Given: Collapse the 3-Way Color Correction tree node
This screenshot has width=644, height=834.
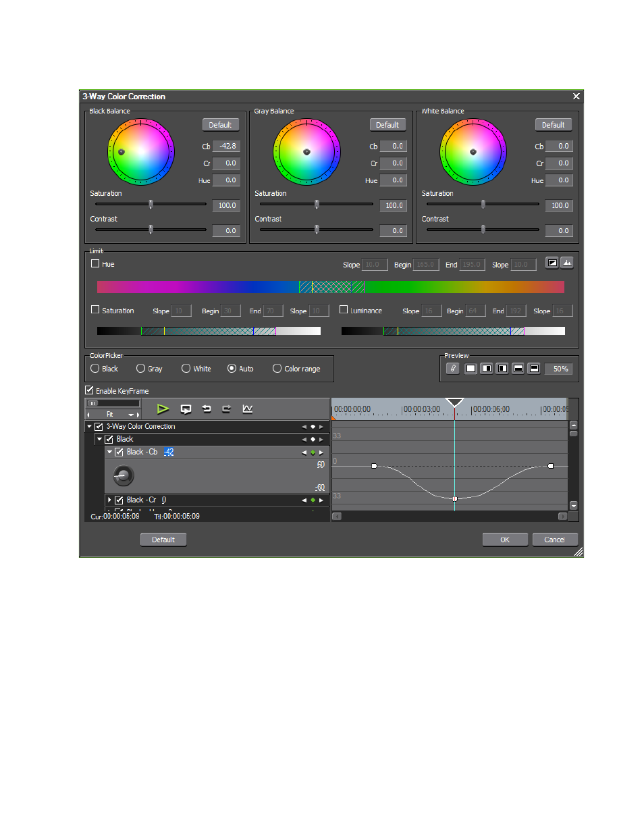Looking at the screenshot, I should (89, 427).
